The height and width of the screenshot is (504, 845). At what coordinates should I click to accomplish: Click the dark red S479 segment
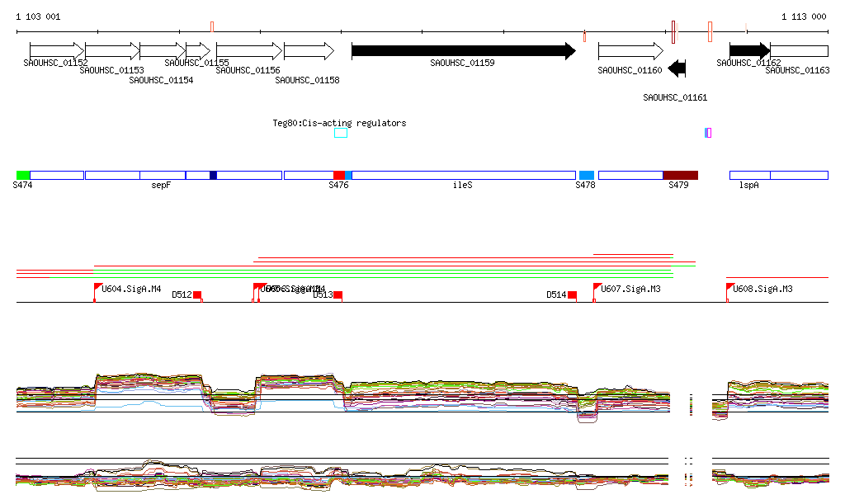click(681, 175)
